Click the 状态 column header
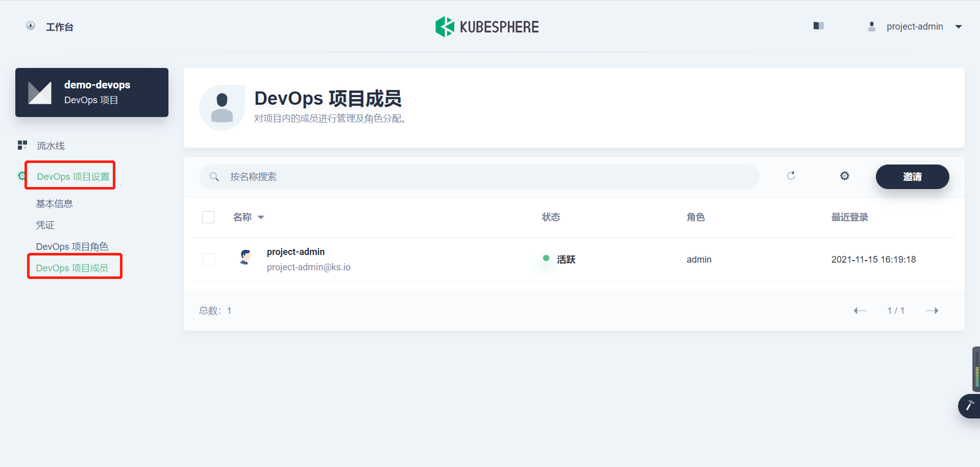Image resolution: width=980 pixels, height=467 pixels. click(551, 217)
